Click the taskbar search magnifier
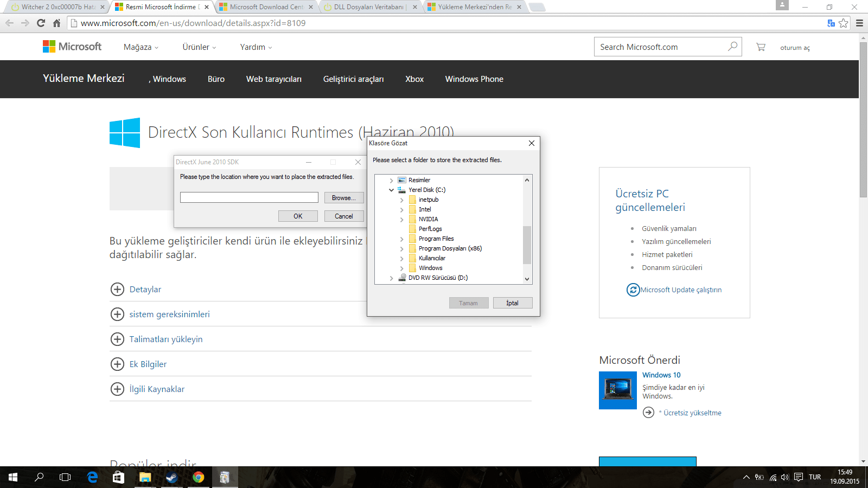Screen dimensions: 868x488 point(39,477)
